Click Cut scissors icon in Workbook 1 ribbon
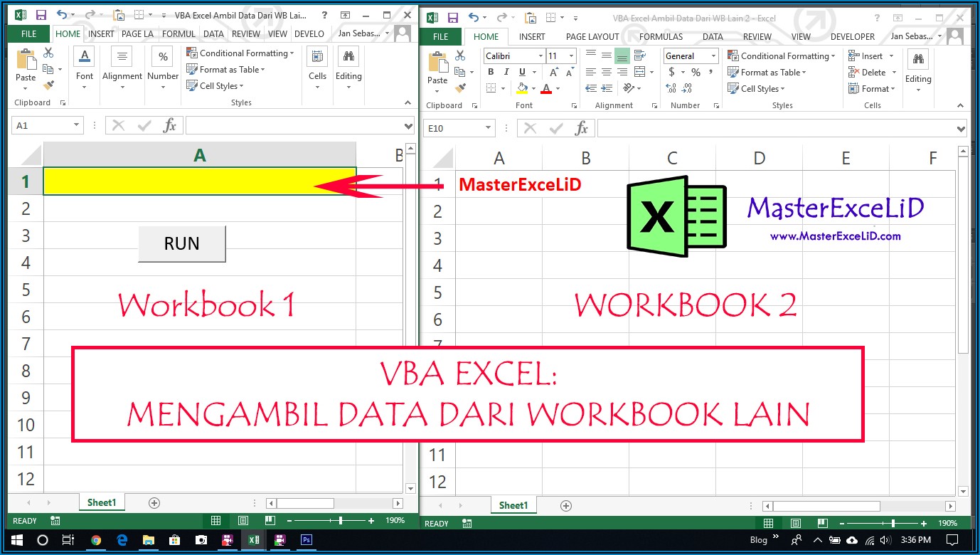980x555 pixels. tap(48, 53)
